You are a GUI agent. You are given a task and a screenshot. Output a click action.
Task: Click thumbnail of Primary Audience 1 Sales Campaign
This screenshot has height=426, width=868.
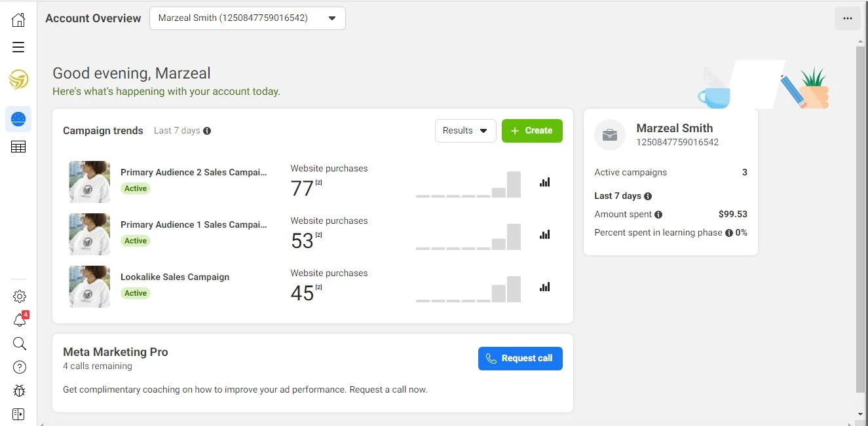click(90, 234)
